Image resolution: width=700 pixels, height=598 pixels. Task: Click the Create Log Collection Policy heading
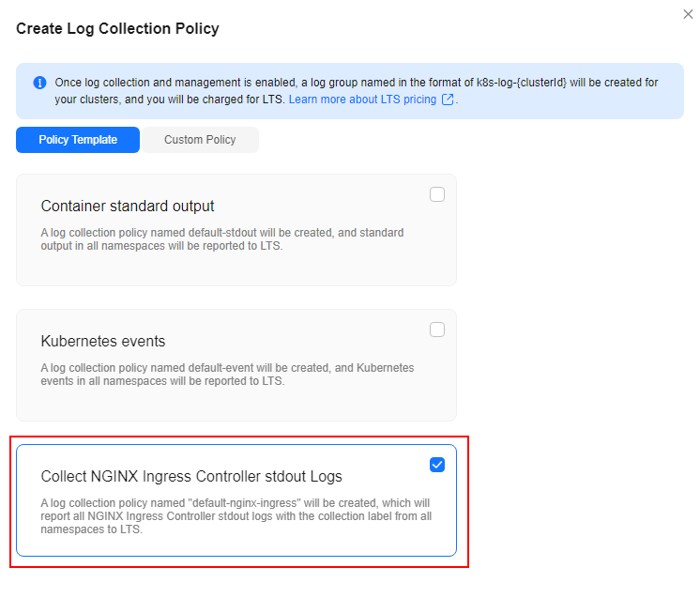point(117,28)
